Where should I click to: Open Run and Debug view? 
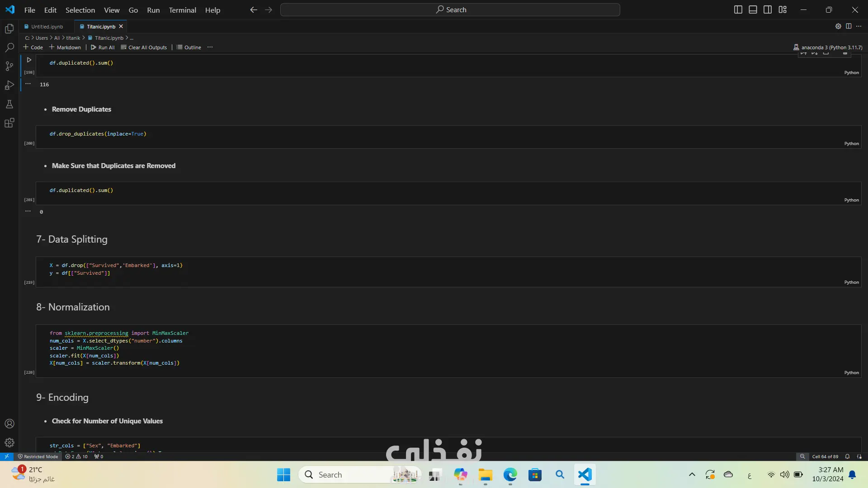point(9,85)
